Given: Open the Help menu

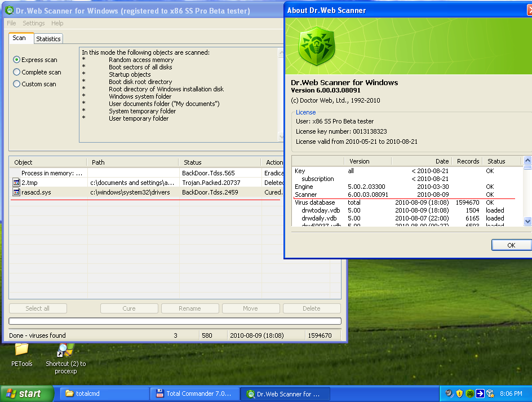Looking at the screenshot, I should pos(57,23).
